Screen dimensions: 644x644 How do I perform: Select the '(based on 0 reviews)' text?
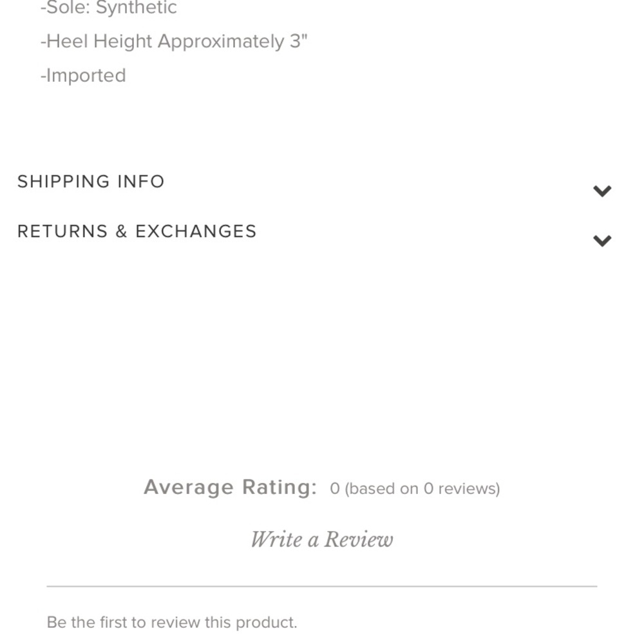pyautogui.click(x=422, y=489)
